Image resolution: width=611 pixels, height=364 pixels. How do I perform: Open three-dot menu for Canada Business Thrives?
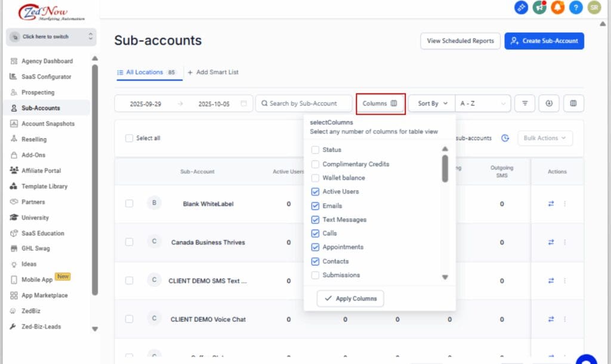[564, 242]
